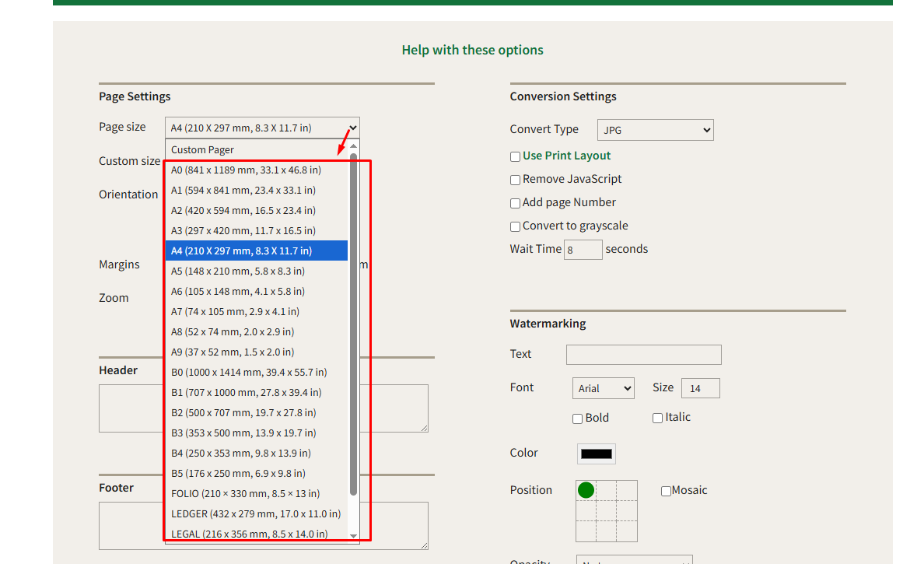Open the Convert Type dropdown
This screenshot has height=564, width=924.
(x=656, y=130)
